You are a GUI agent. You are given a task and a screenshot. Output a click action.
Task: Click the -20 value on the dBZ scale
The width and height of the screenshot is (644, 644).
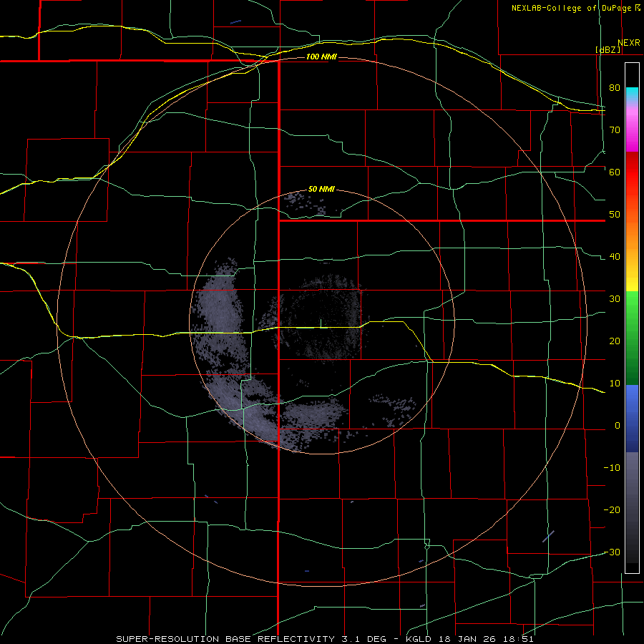pyautogui.click(x=612, y=509)
